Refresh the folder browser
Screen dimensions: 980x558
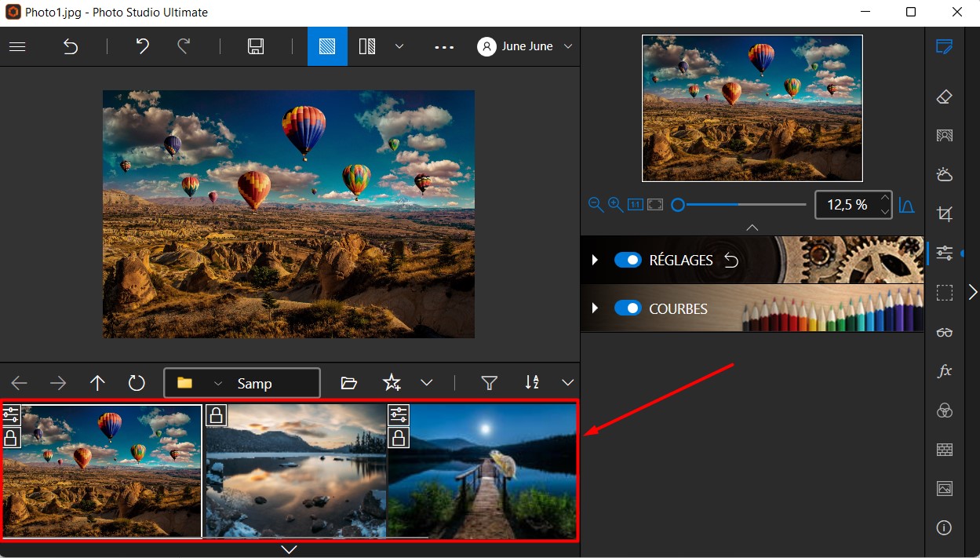[137, 383]
